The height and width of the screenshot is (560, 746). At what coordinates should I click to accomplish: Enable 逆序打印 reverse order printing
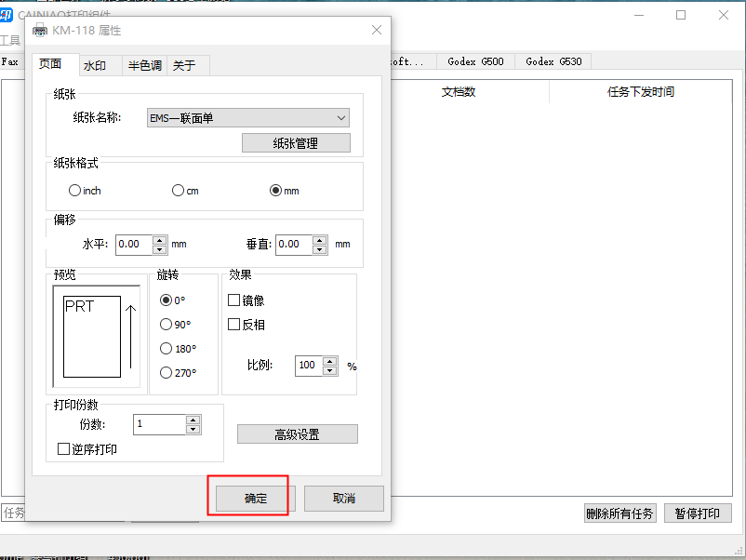(63, 449)
